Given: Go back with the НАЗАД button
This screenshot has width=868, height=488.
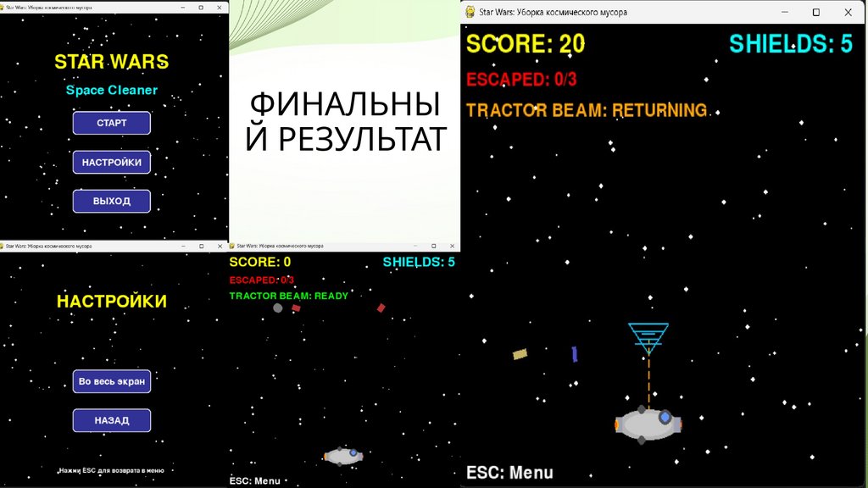Looking at the screenshot, I should (111, 420).
